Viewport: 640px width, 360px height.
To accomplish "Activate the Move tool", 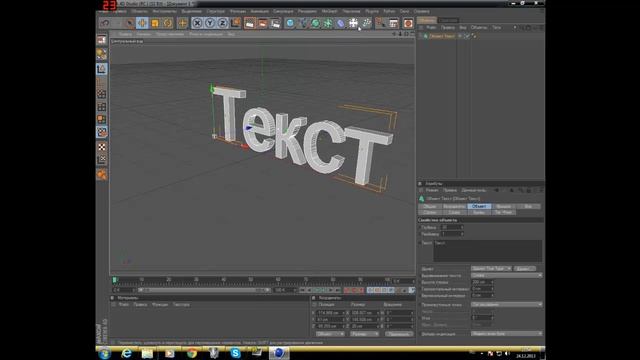I will pos(142,23).
